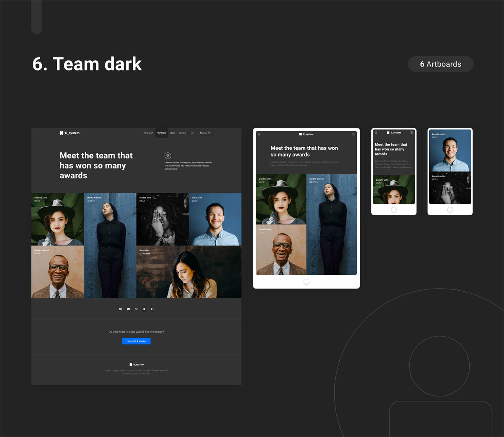Image resolution: width=504 pixels, height=437 pixels.
Task: Tap user profile icon on first phone mockup
Action: point(376,133)
